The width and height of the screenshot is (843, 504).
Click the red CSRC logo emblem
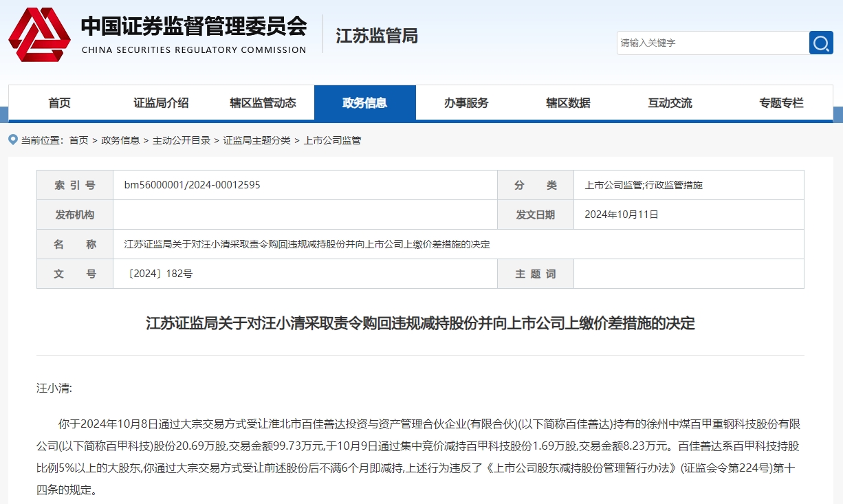pyautogui.click(x=39, y=34)
